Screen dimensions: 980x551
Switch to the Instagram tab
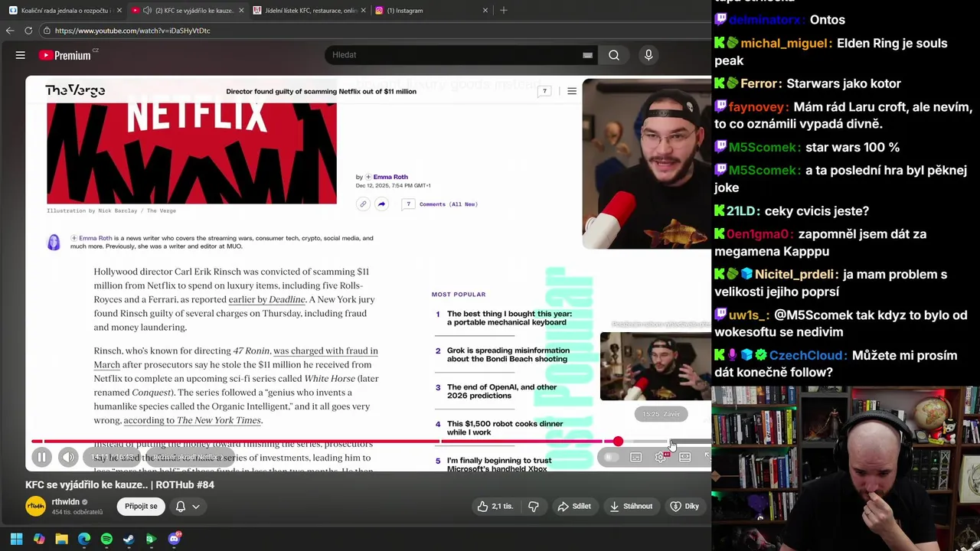tap(433, 11)
